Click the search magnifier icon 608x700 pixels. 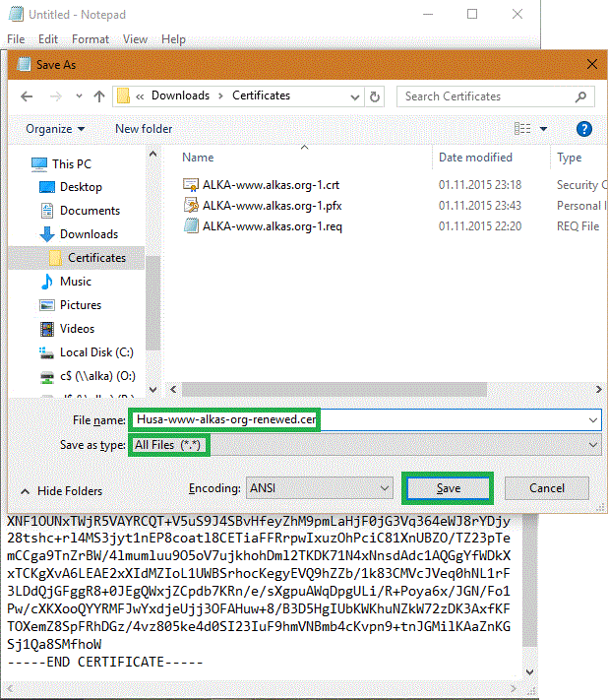(x=582, y=96)
